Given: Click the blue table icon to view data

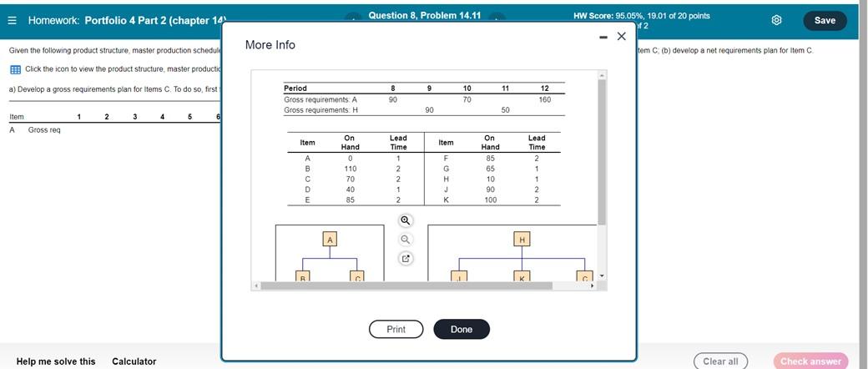Looking at the screenshot, I should [x=16, y=70].
